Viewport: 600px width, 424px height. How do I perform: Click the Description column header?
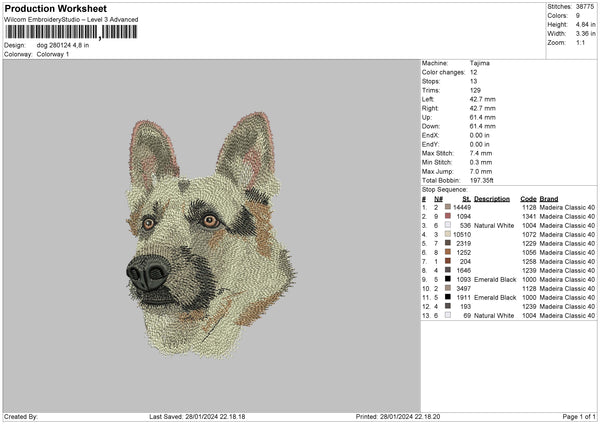pos(491,198)
